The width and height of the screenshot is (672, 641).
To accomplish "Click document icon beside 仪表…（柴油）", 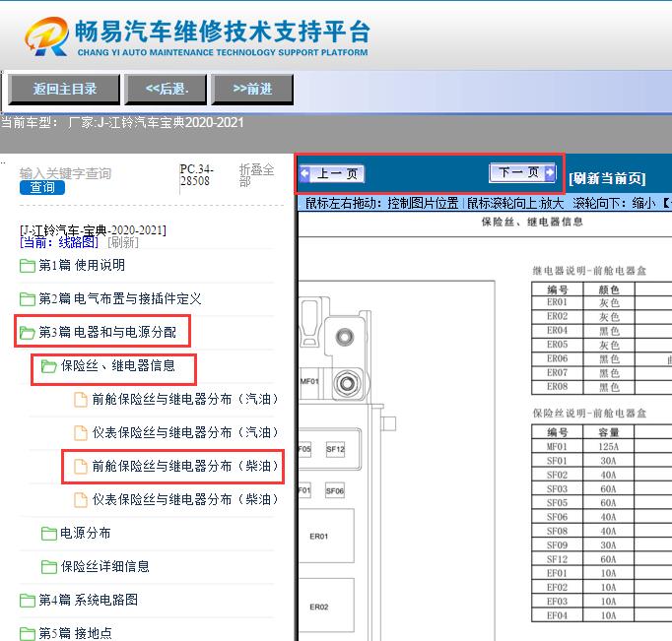I will (x=81, y=499).
